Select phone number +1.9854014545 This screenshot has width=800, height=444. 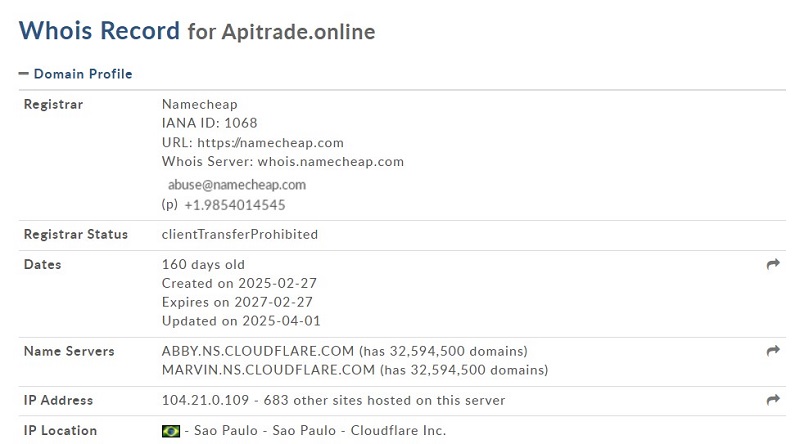[x=235, y=205]
